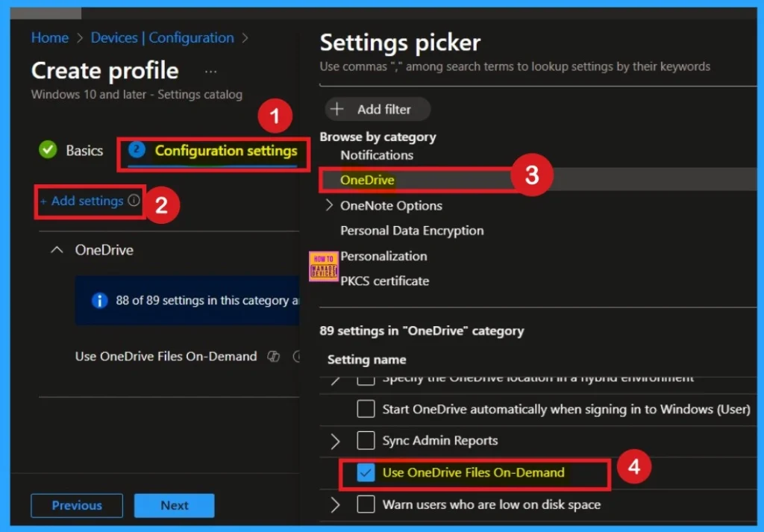Click the HowToManageDevices logo badge
The height and width of the screenshot is (532, 764).
click(x=323, y=266)
